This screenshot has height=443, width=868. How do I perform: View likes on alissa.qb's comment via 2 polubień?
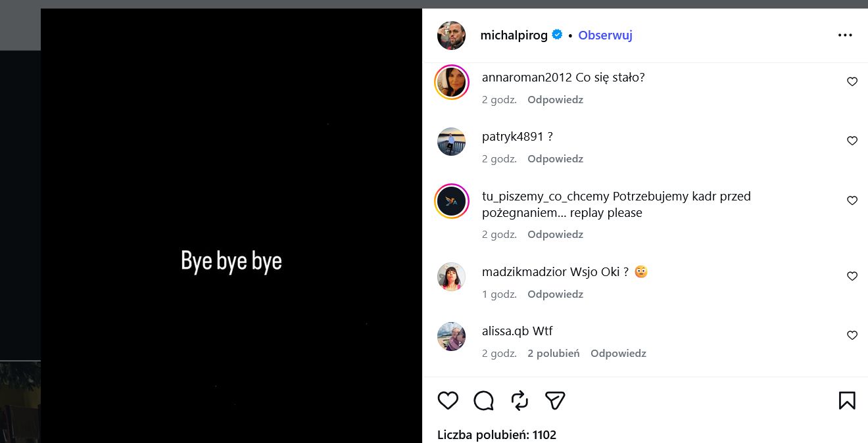pos(553,353)
